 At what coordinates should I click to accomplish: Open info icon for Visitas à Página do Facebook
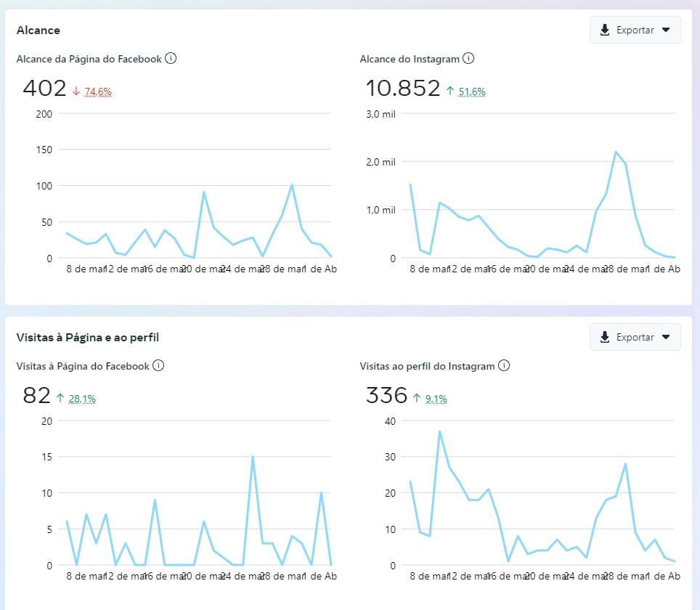coord(158,366)
